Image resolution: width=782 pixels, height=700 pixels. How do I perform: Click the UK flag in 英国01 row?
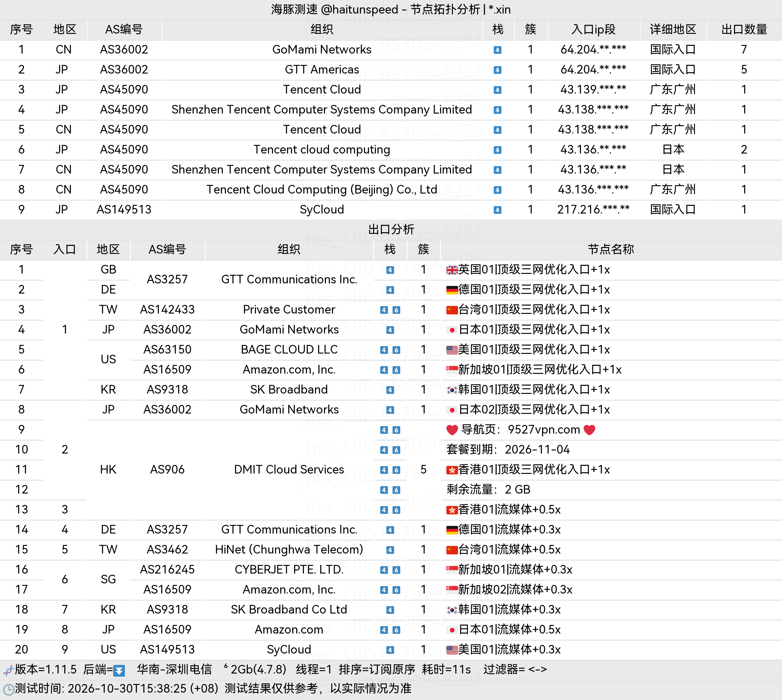point(452,270)
